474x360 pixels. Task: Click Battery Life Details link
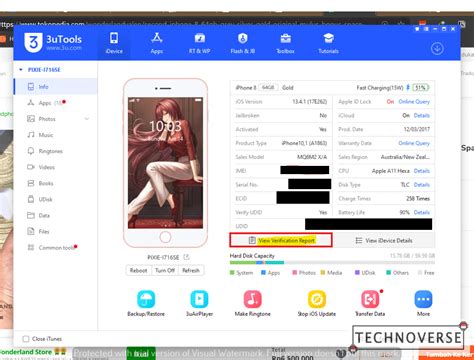(x=422, y=212)
